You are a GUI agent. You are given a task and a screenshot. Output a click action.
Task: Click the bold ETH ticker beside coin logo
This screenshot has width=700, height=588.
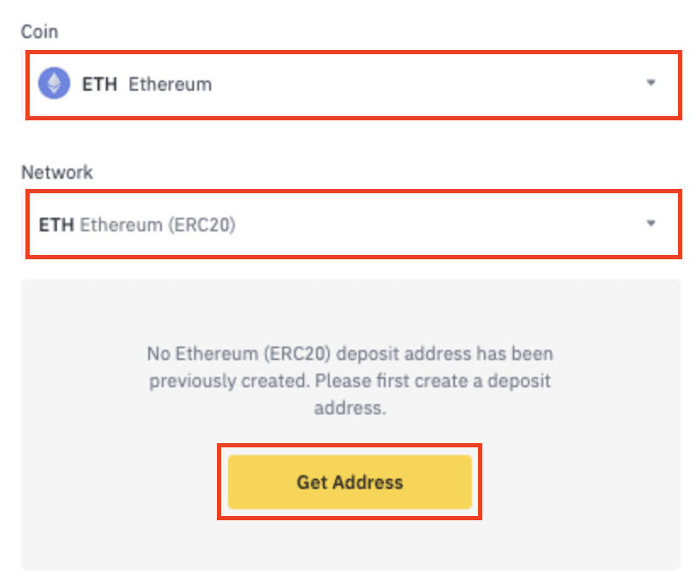pos(99,84)
